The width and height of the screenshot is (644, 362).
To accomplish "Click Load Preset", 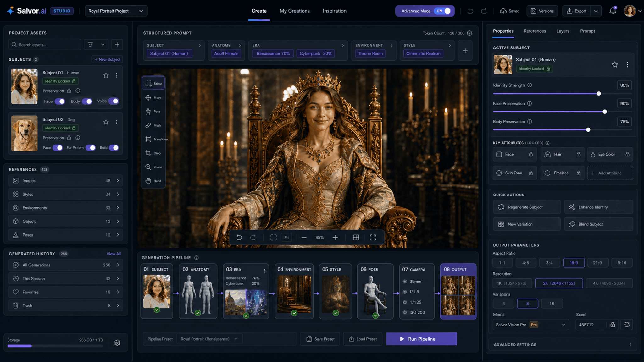I will point(363,339).
